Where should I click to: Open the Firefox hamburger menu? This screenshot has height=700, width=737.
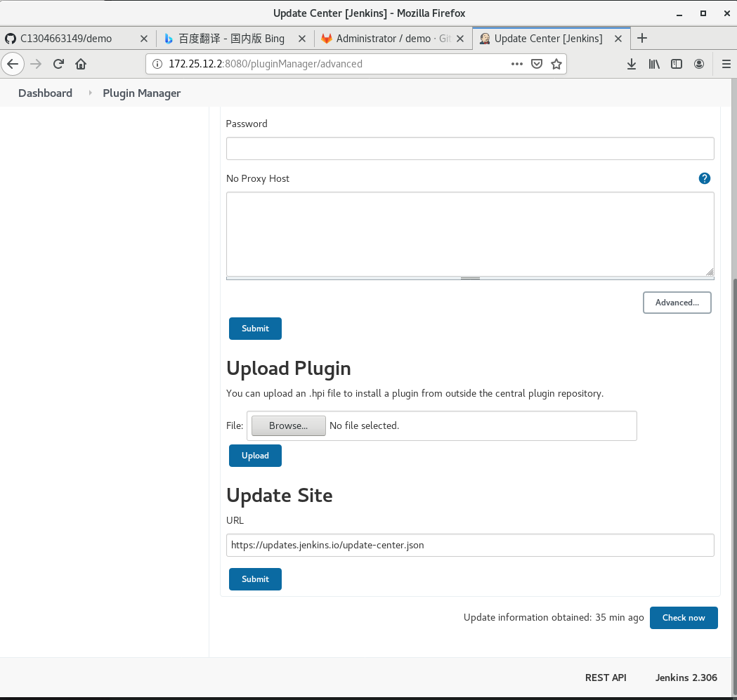click(726, 64)
